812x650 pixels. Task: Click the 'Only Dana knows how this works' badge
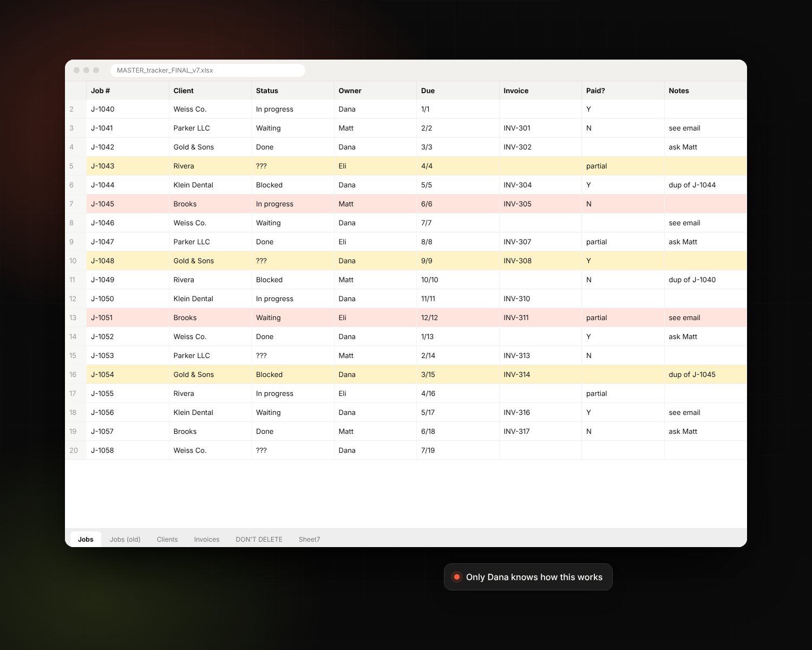528,577
